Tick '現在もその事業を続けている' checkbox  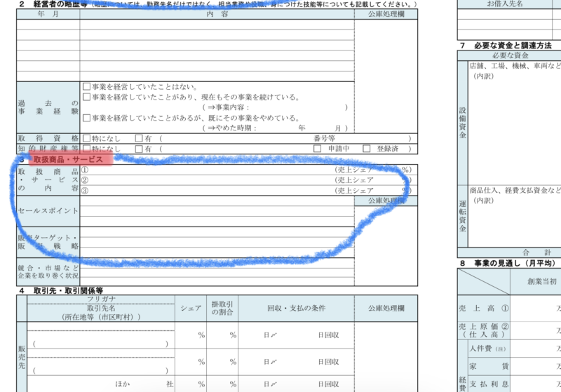pos(86,97)
